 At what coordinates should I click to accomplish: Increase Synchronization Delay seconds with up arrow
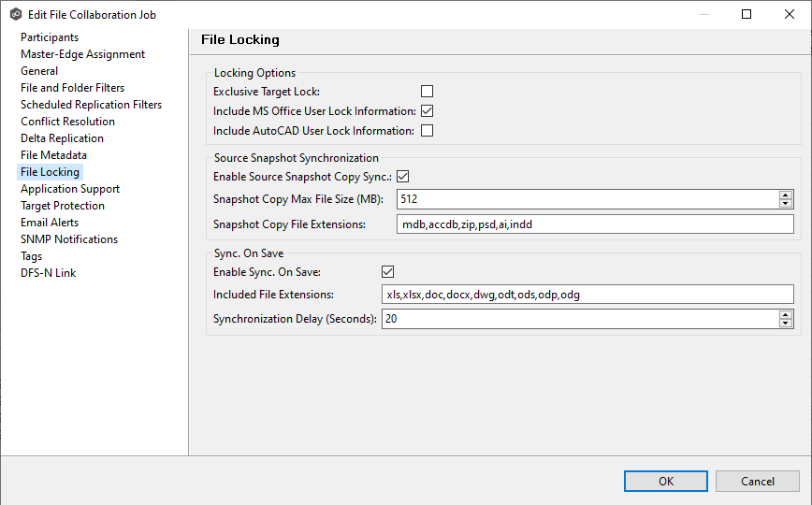[x=786, y=314]
